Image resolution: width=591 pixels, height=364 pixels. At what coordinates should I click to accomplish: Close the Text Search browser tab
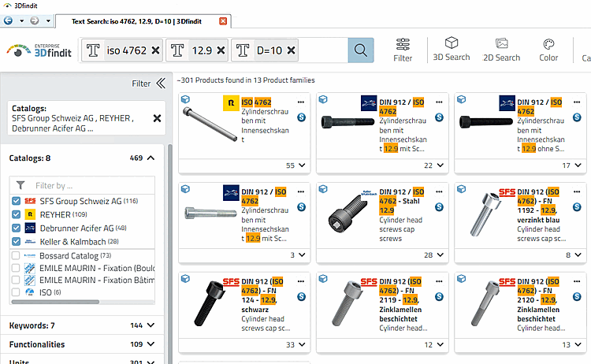(223, 21)
